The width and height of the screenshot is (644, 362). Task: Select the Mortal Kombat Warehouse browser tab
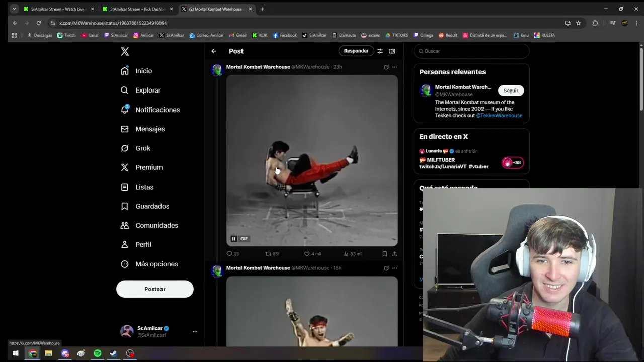coord(216,9)
